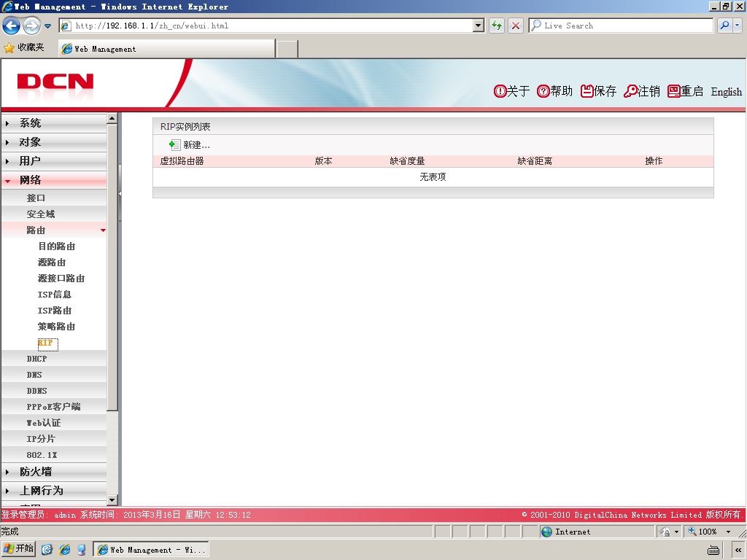Click the 保存 save icon

[587, 91]
